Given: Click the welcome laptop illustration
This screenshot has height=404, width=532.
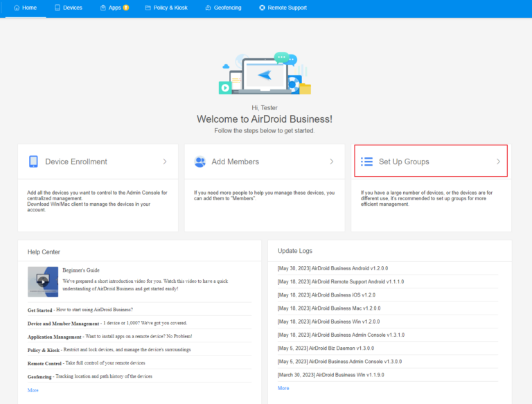Looking at the screenshot, I should (265, 73).
